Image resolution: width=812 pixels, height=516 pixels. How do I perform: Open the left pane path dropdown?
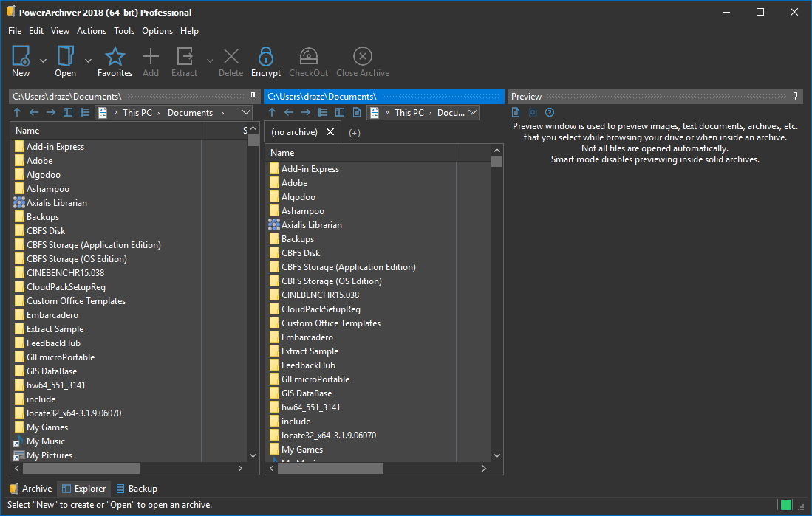[246, 112]
